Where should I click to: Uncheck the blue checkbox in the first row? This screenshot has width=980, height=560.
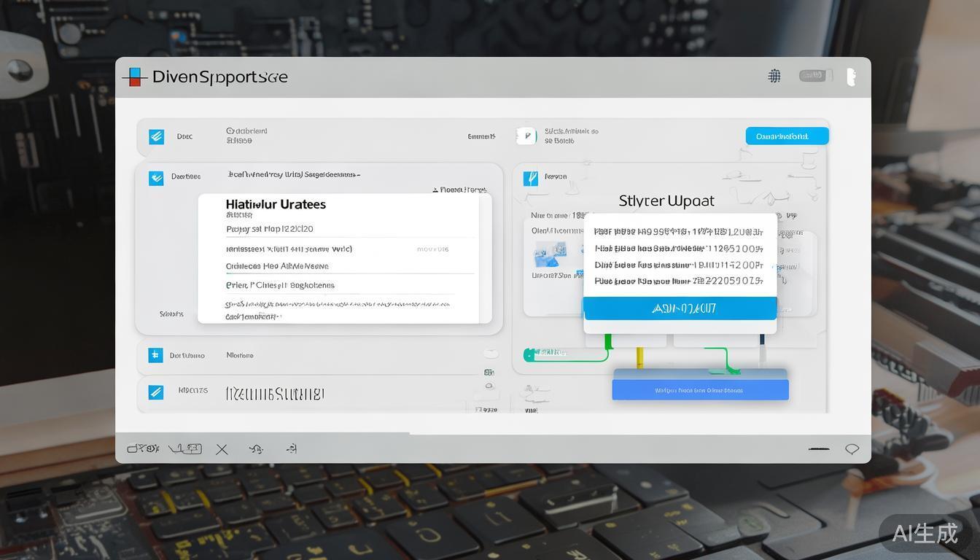pos(156,136)
